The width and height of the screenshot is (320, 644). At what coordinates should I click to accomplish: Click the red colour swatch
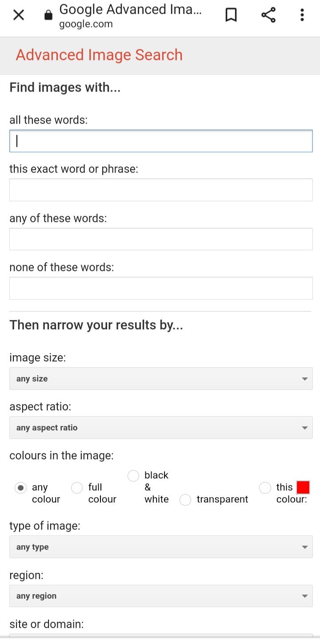303,487
